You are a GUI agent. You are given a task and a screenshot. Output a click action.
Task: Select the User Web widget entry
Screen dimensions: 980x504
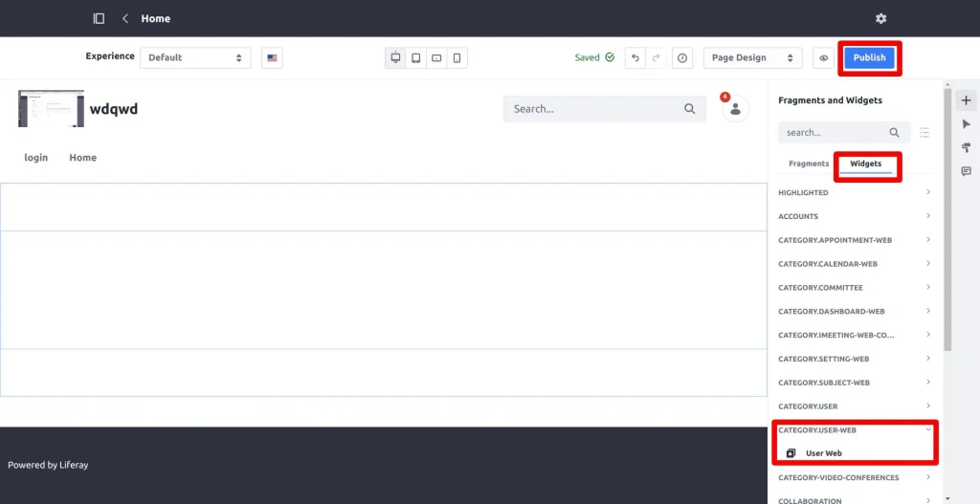point(855,453)
